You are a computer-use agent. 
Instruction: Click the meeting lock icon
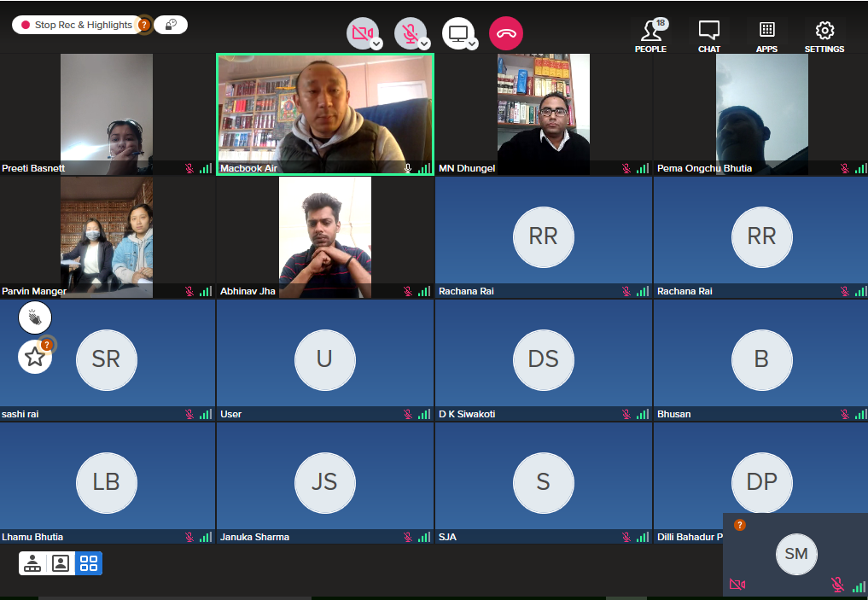[x=171, y=25]
